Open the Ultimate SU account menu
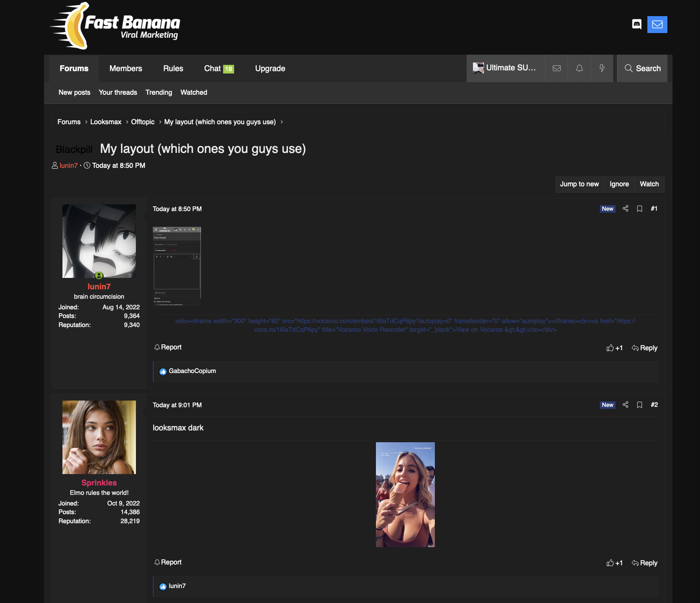Screen dimensions: 700x603 [x=506, y=68]
